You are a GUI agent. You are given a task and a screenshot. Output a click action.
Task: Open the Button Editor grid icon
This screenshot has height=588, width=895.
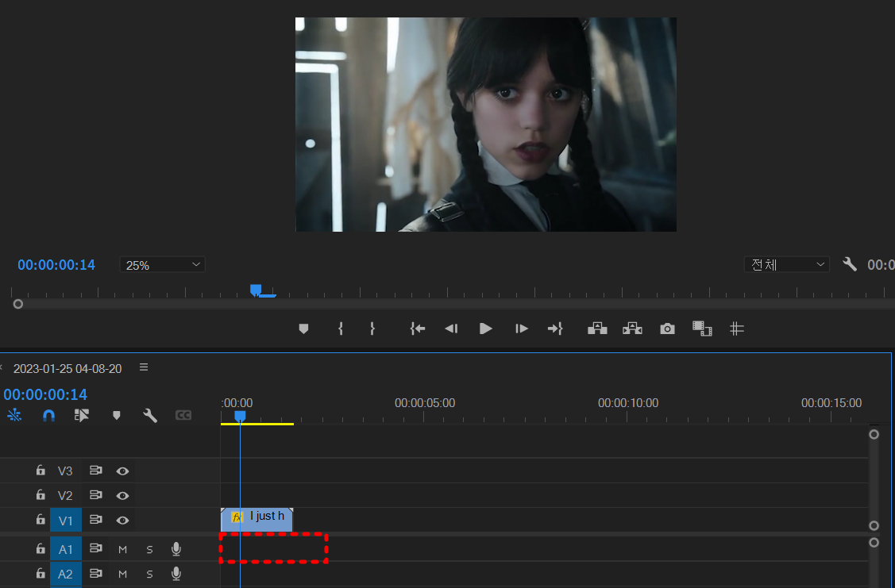point(737,329)
